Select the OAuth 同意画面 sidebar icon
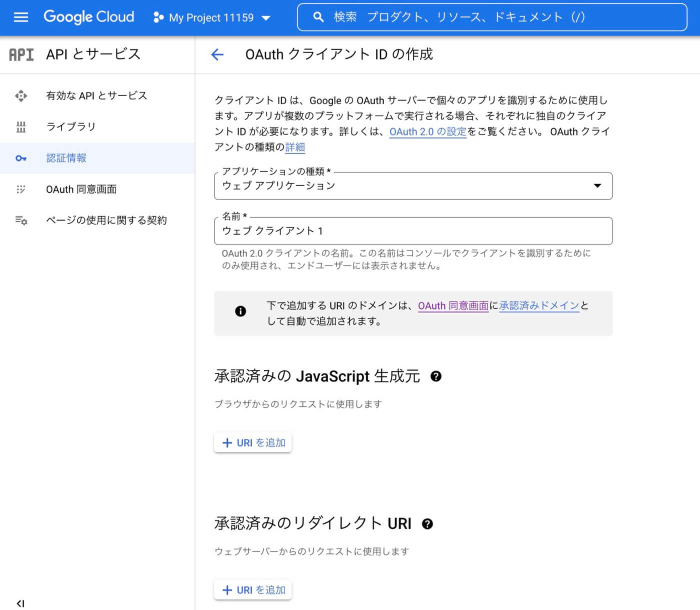This screenshot has width=700, height=610. (21, 189)
